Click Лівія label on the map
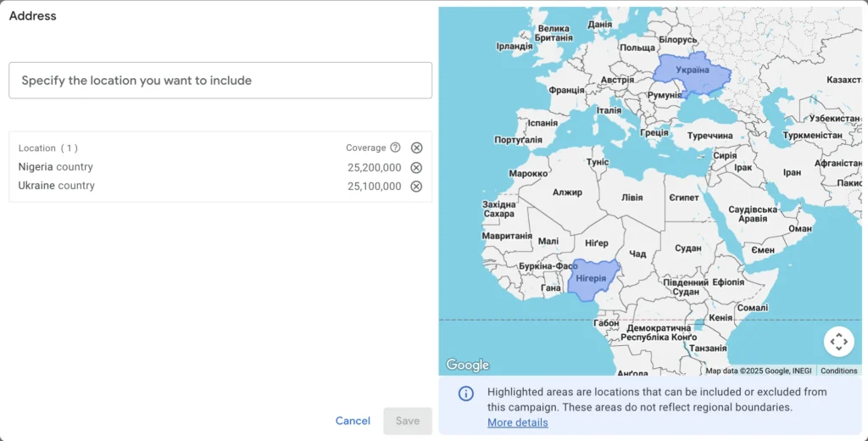Viewport: 868px width, 441px height. (632, 198)
